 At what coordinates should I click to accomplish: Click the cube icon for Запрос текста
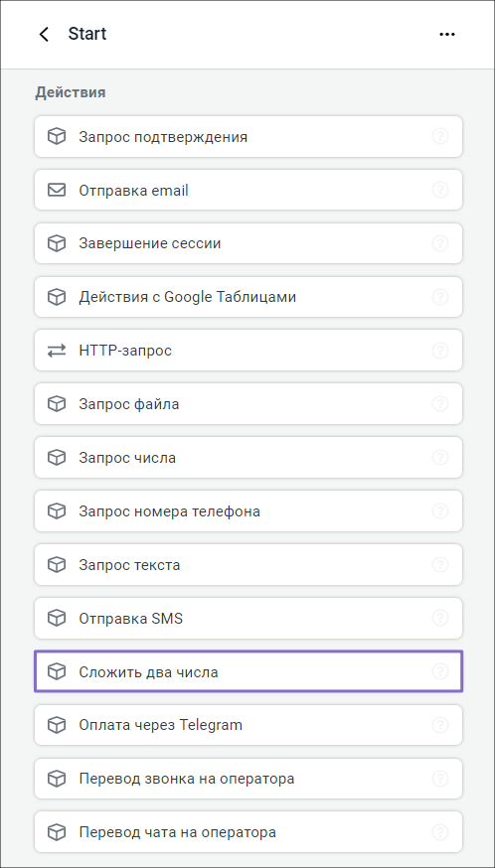tap(56, 565)
